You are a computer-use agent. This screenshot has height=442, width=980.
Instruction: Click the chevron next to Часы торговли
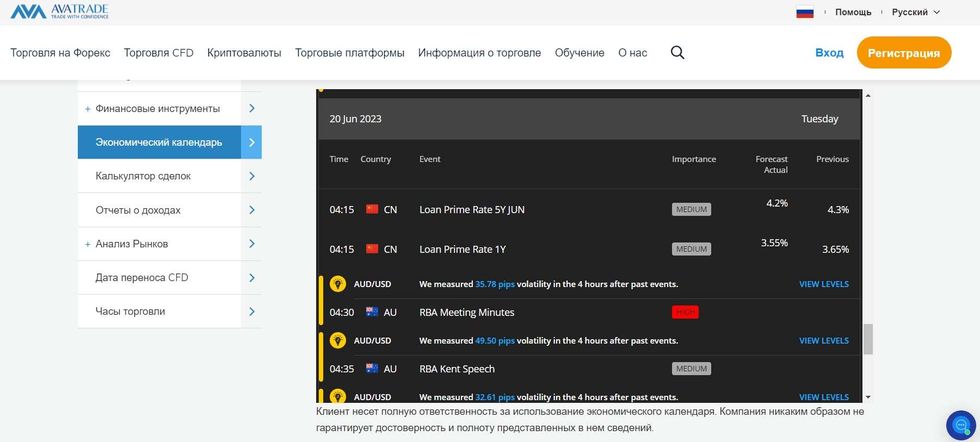(251, 312)
